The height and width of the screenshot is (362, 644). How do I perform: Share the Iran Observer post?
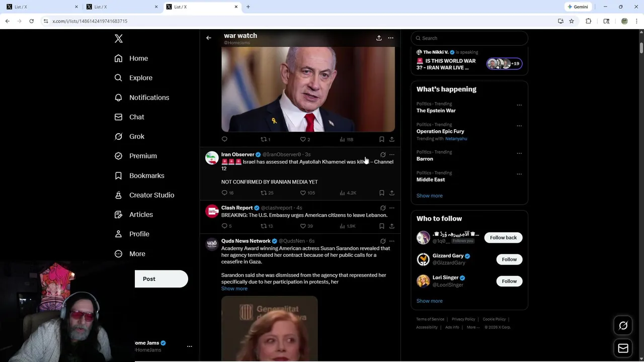click(392, 193)
